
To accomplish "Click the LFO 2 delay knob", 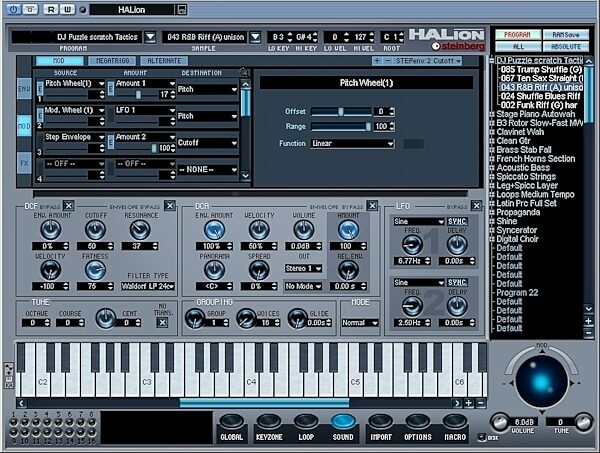I will (457, 306).
